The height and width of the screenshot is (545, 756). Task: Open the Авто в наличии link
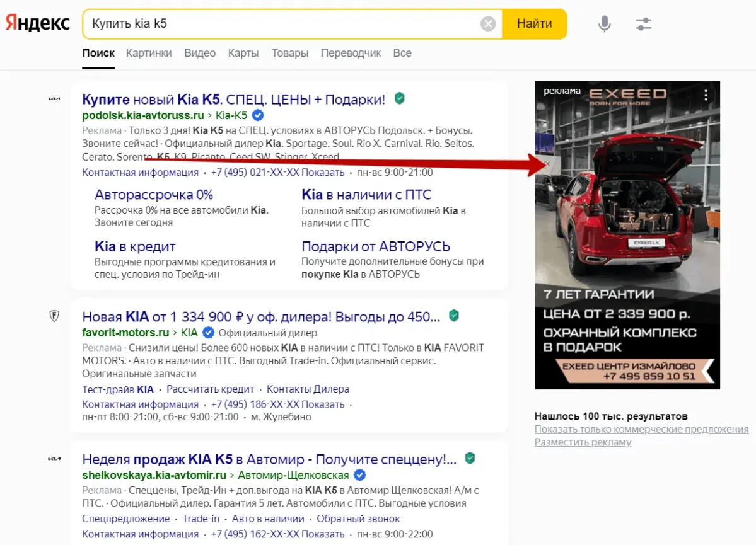pyautogui.click(x=268, y=519)
